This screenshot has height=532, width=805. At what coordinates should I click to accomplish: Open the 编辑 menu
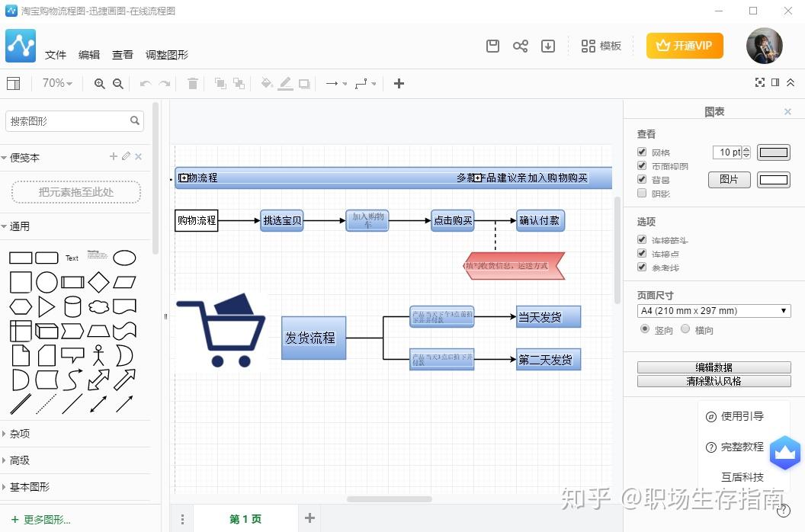click(89, 55)
